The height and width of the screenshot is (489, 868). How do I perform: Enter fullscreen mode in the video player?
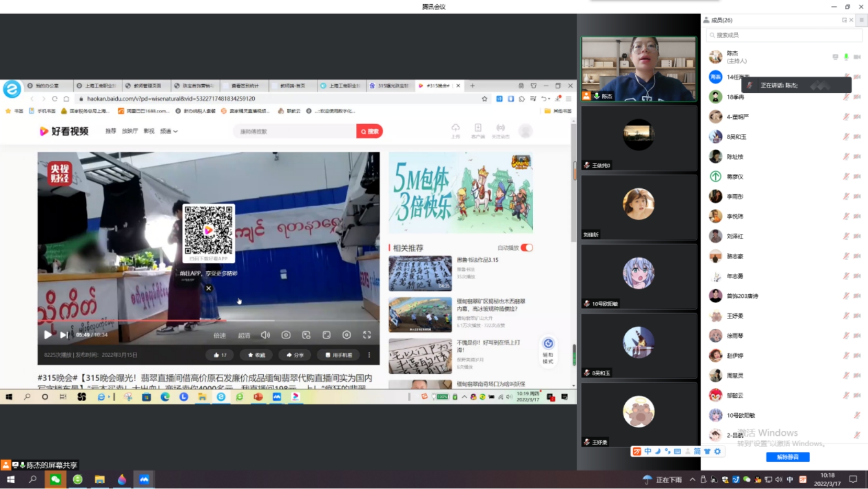(x=367, y=335)
